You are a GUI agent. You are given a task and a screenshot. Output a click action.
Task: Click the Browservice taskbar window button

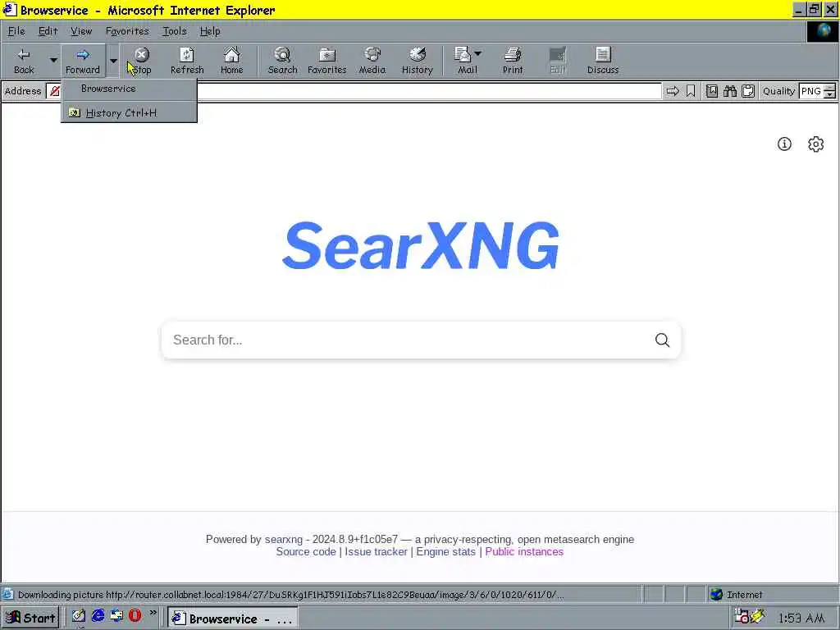tap(232, 619)
